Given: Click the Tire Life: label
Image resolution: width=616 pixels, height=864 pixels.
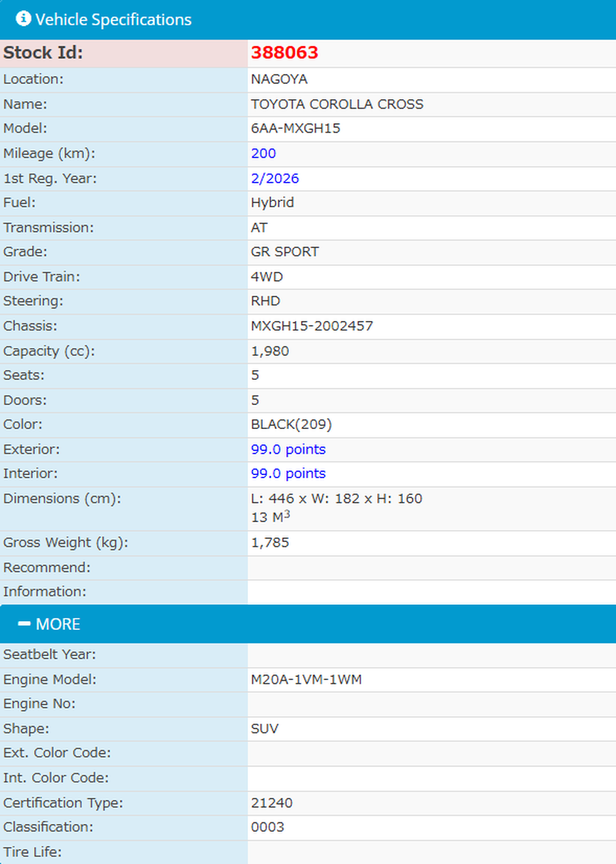Looking at the screenshot, I should coord(32,852).
